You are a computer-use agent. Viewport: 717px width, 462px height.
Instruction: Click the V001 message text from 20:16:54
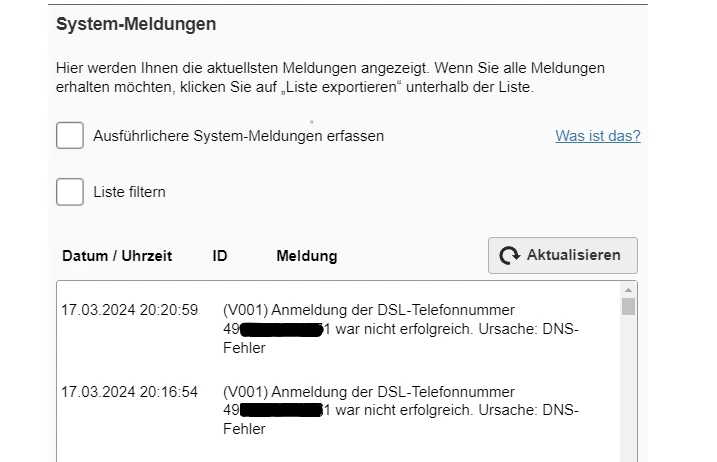(369, 391)
